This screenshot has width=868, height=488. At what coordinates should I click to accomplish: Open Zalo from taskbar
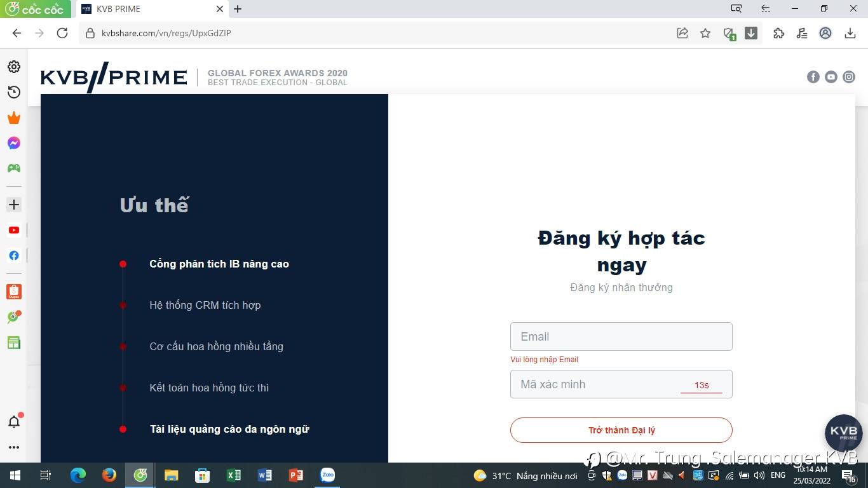coord(327,475)
